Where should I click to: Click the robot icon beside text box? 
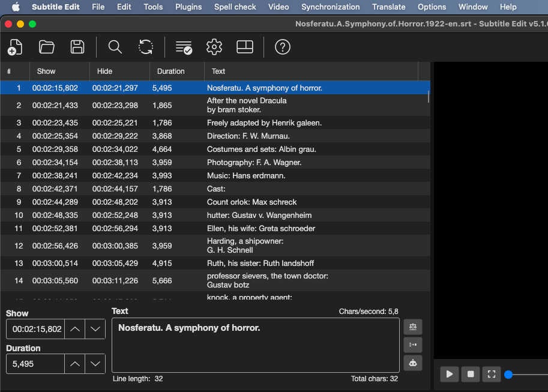(413, 363)
